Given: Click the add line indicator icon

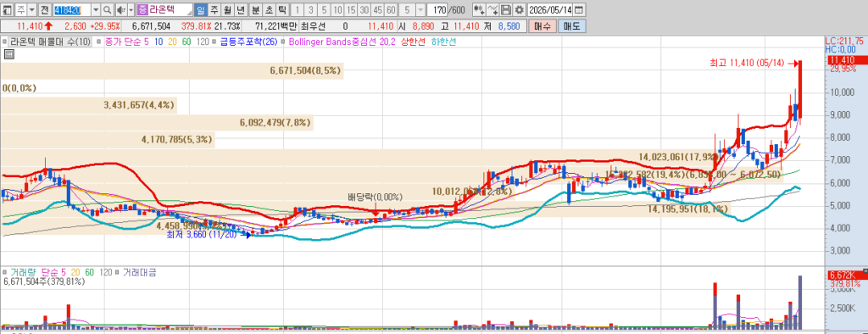Looking at the screenshot, I should [492, 10].
